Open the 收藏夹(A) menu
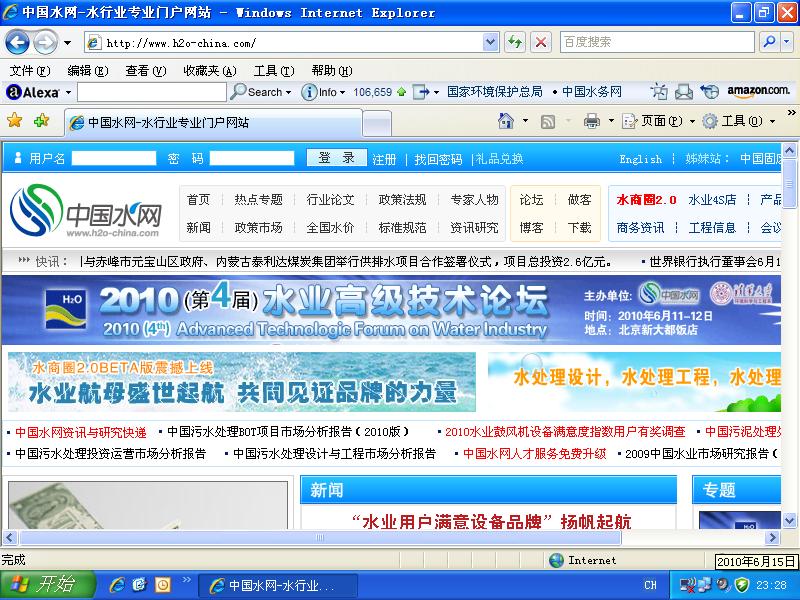800x600 pixels. coord(210,71)
